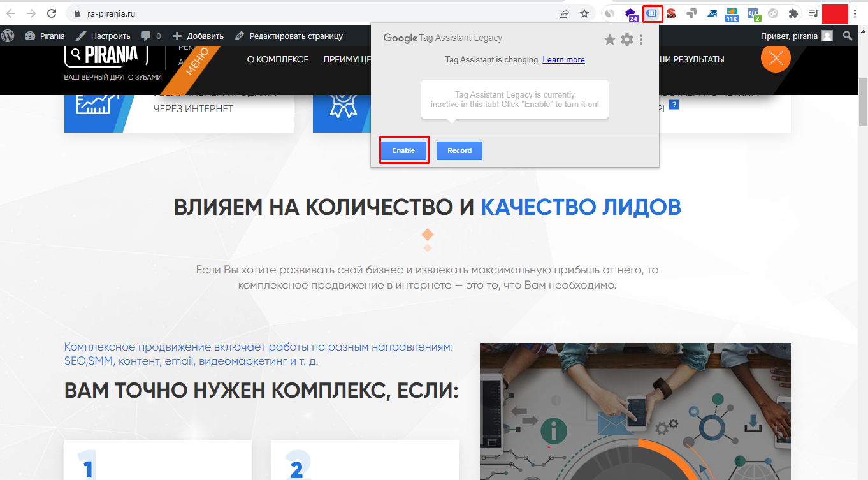This screenshot has width=868, height=480.
Task: Open Tag Assistant three-dot options menu
Action: pos(641,40)
